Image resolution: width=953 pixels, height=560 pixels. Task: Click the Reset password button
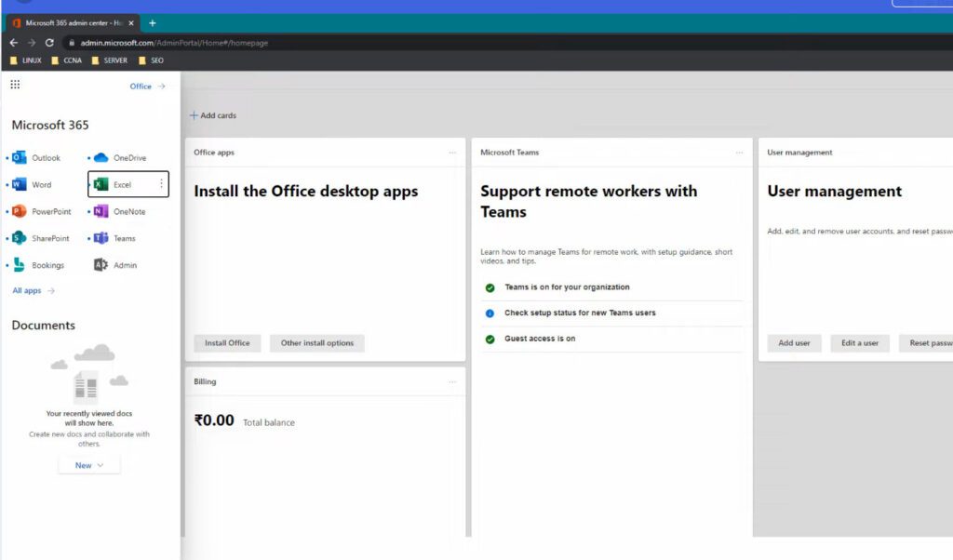point(926,343)
